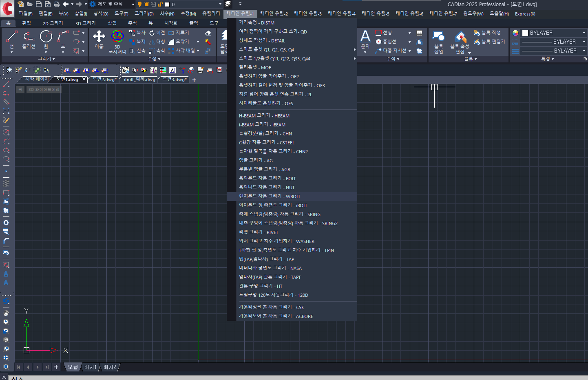Open the color BYLAYER dropdown

pyautogui.click(x=554, y=33)
